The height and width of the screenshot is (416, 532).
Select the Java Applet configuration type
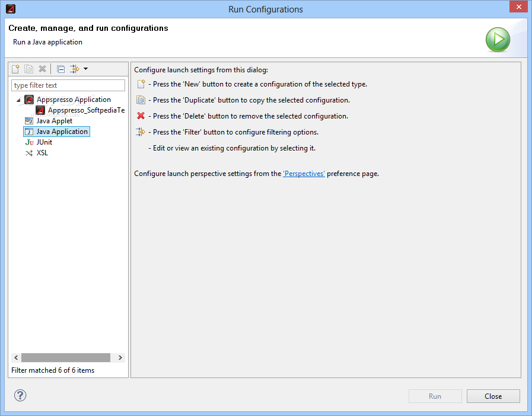tap(55, 121)
